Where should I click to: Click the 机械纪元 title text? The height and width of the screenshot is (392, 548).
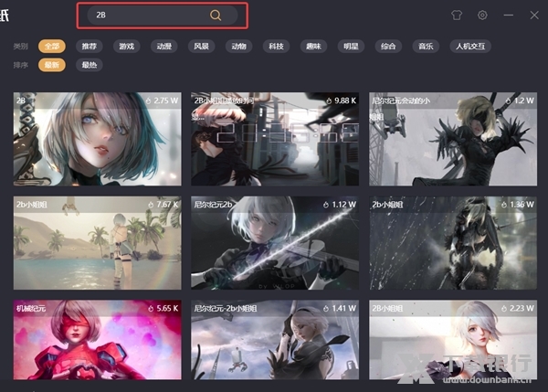(x=31, y=309)
